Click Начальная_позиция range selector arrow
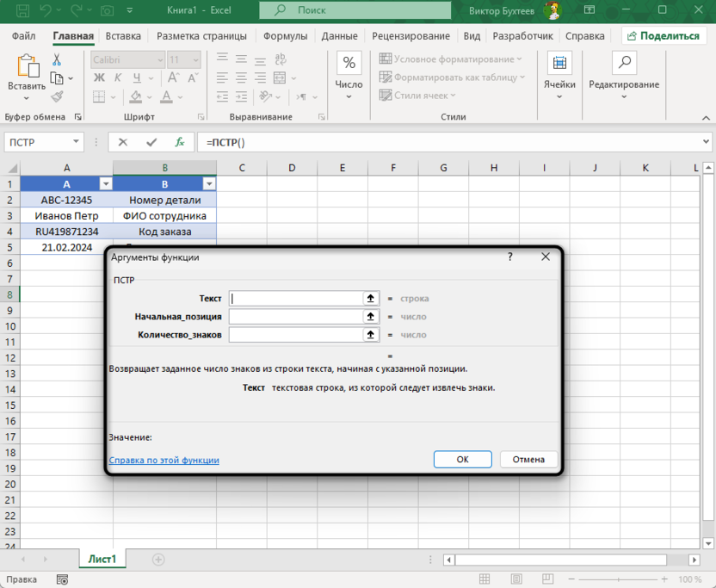 [x=371, y=316]
